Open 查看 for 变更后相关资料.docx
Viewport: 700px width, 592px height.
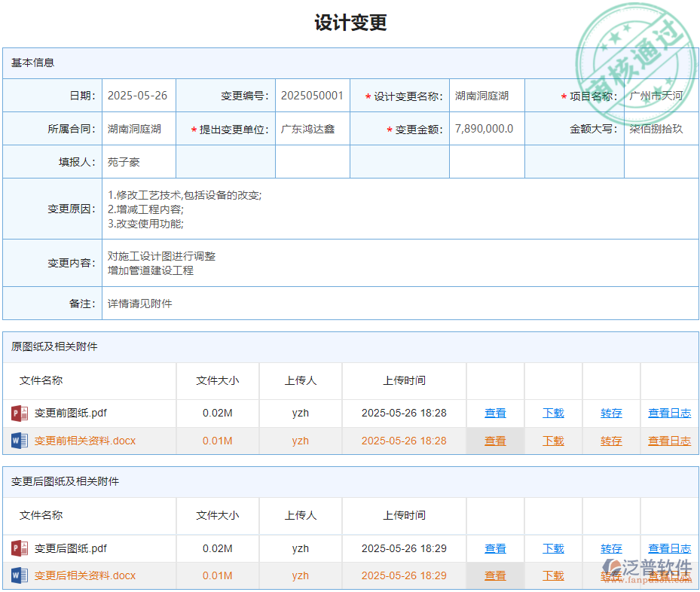(x=495, y=575)
